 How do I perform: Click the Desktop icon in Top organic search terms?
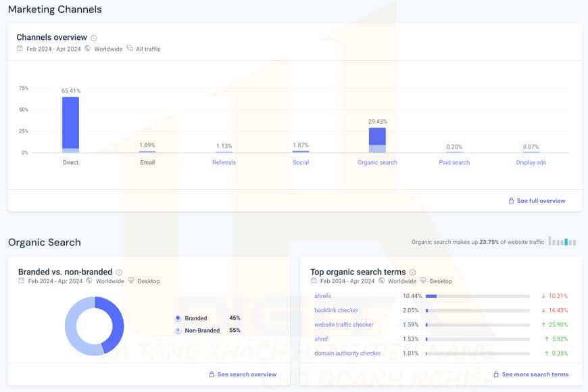coord(423,280)
